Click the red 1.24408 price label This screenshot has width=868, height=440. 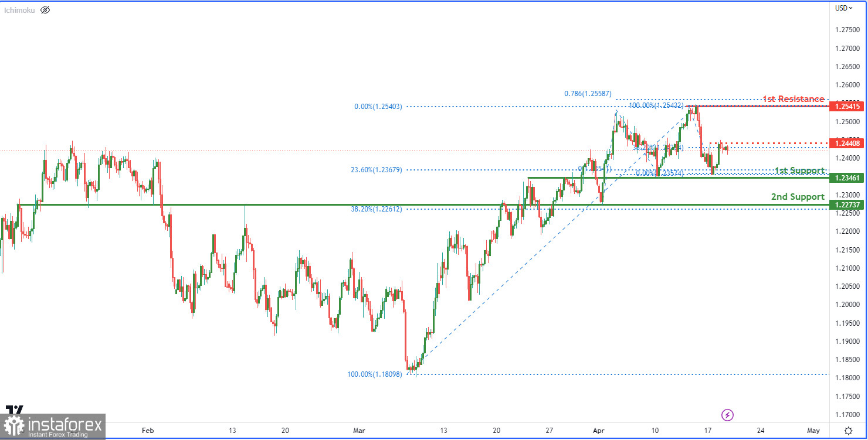(x=846, y=143)
